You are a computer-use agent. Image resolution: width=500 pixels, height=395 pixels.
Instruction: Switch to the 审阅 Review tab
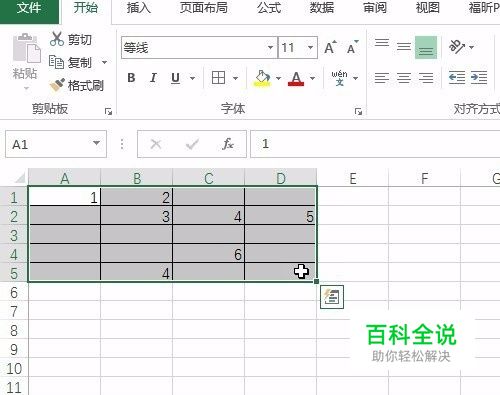click(375, 8)
